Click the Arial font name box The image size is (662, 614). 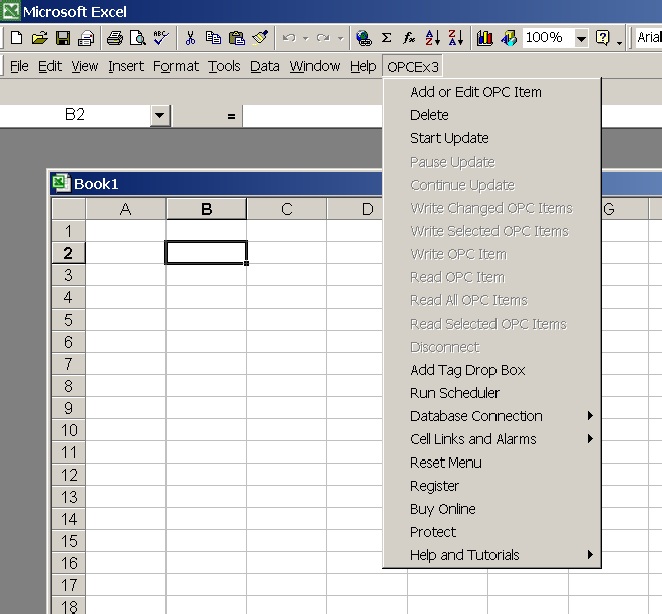coord(649,38)
